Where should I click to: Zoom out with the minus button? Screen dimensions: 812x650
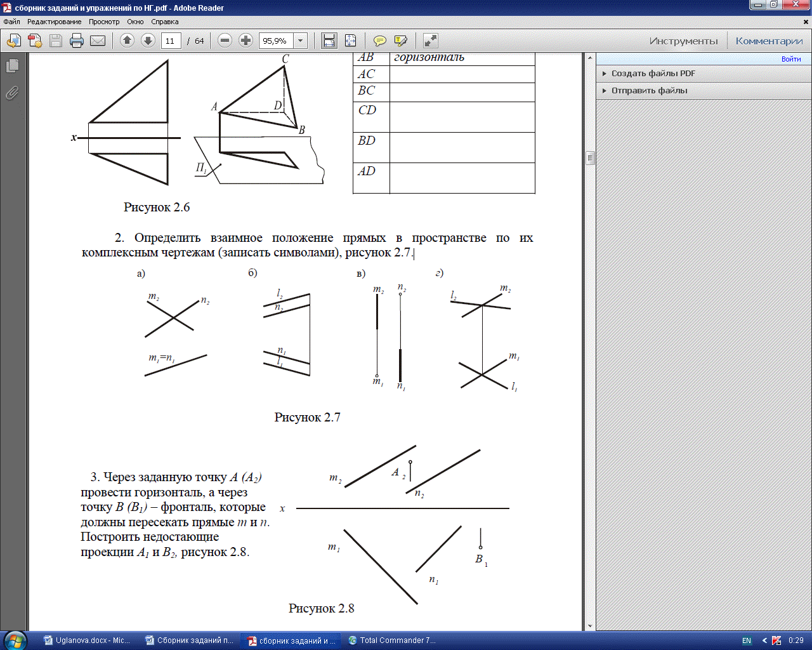225,41
